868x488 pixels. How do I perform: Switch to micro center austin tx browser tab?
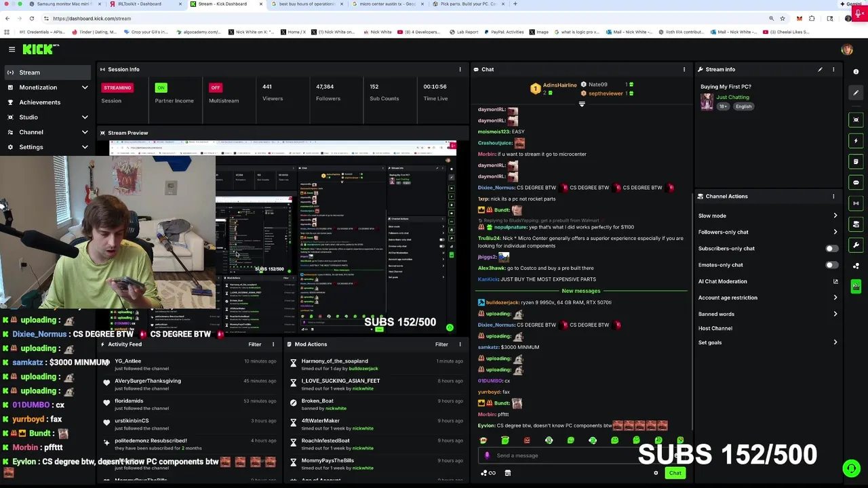pyautogui.click(x=387, y=4)
